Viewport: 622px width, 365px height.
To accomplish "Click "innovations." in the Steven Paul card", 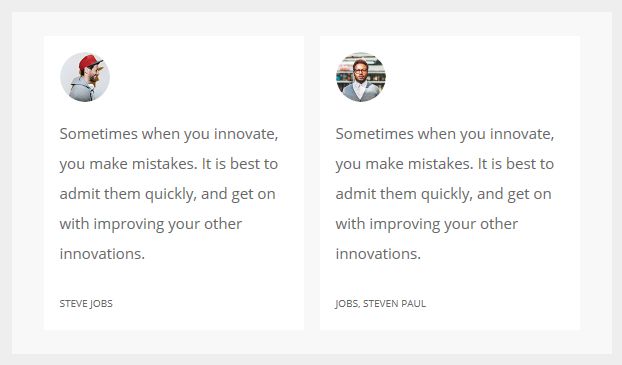I will click(x=378, y=254).
